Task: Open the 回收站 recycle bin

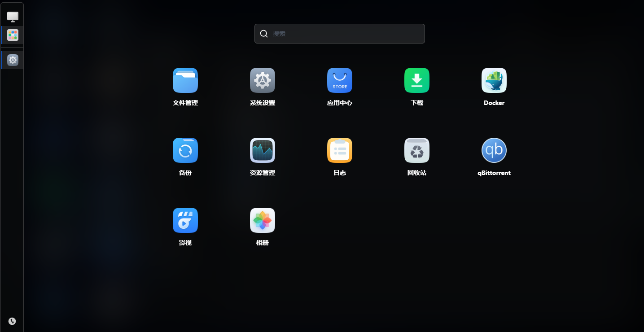Action: pos(417,150)
